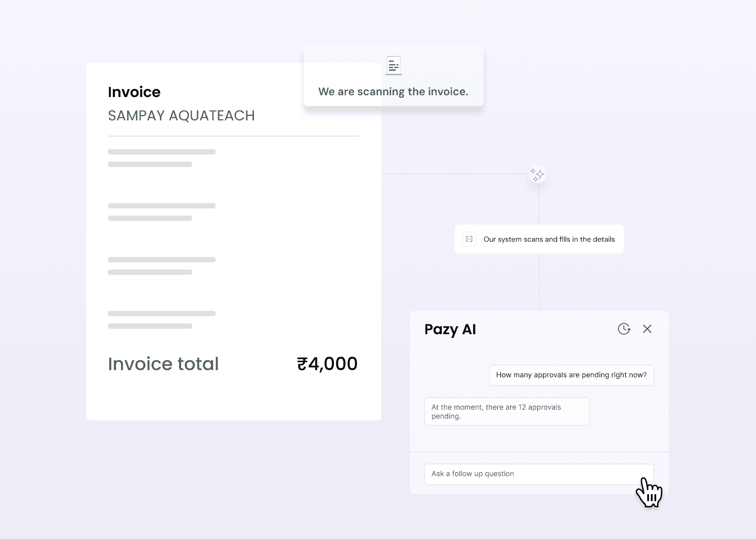756x539 pixels.
Task: Select the Invoice tab heading
Action: coord(134,92)
